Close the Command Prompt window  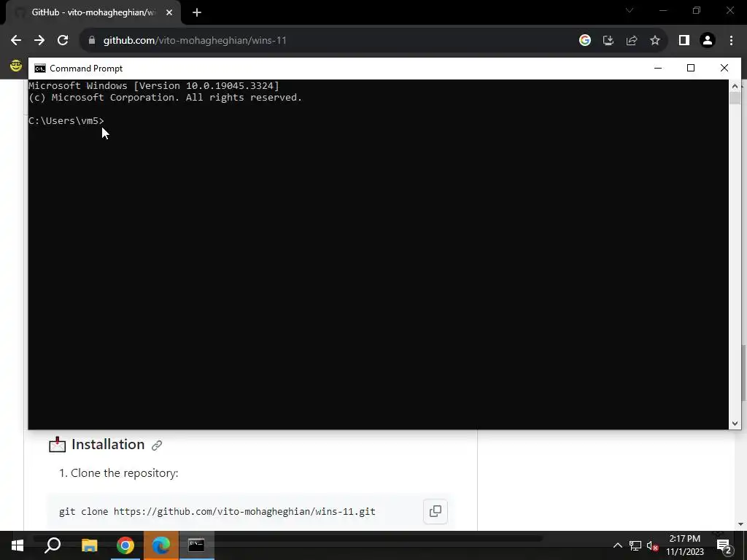click(x=724, y=68)
